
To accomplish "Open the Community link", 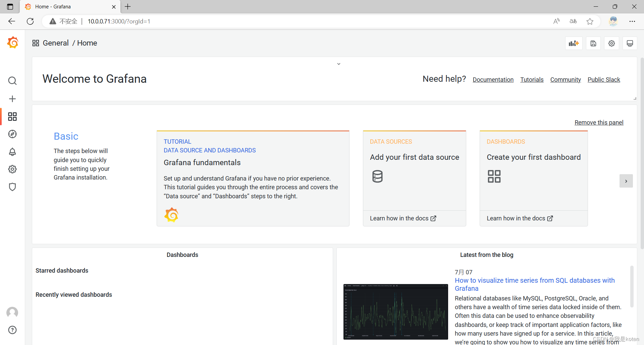I will (x=566, y=80).
